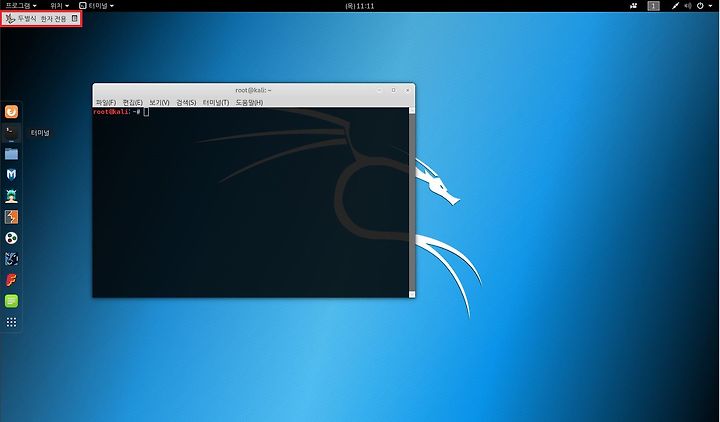Open the terminal Edit menu

pos(133,102)
